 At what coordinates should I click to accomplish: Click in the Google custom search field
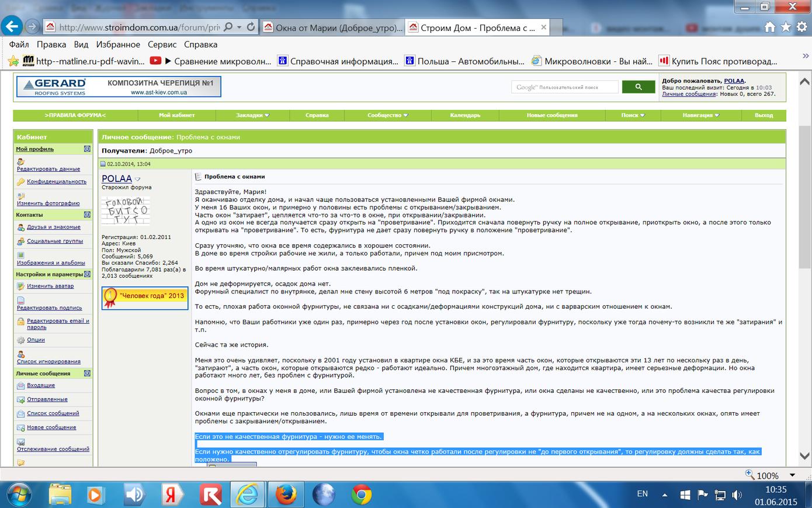tap(564, 87)
